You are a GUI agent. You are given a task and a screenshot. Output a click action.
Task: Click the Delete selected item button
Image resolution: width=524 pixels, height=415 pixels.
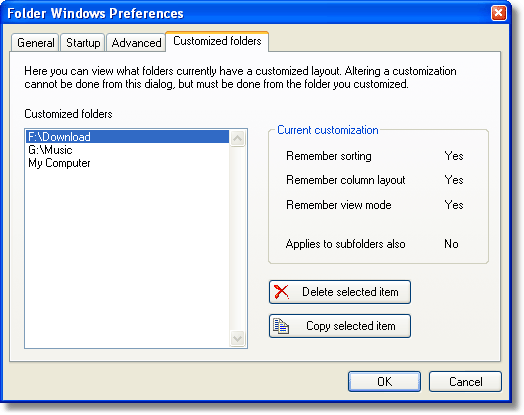pos(340,292)
